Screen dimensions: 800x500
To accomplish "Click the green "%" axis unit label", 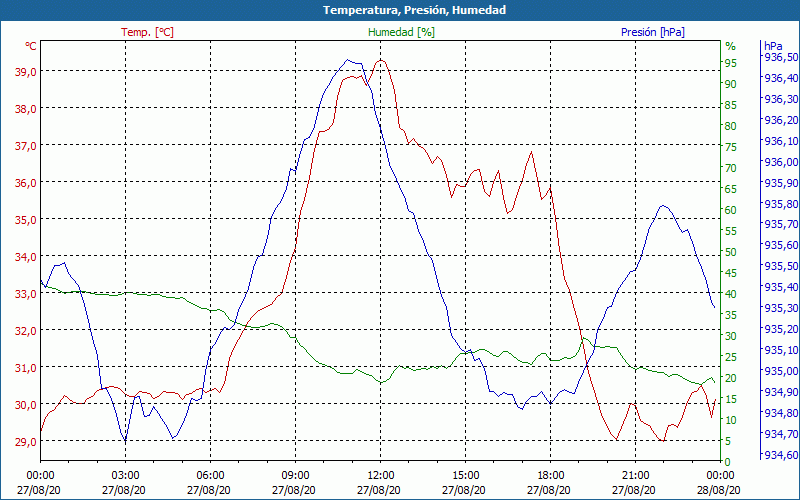I will 731,46.
